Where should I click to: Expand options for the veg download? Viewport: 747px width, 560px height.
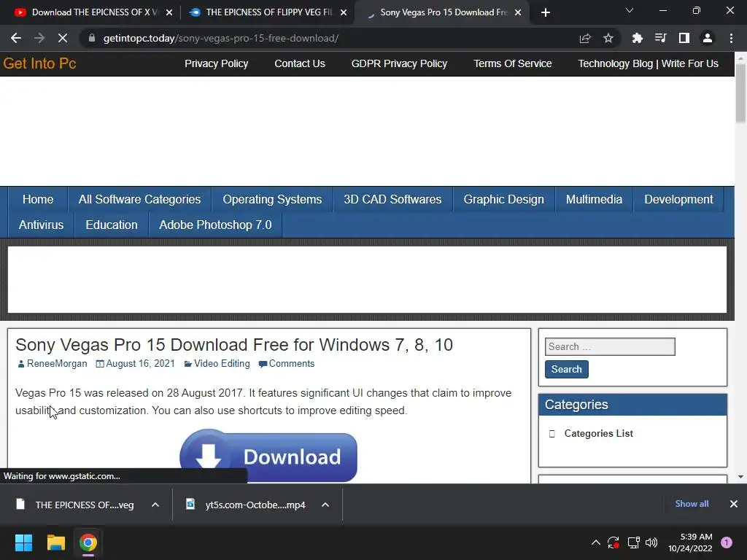pyautogui.click(x=155, y=505)
